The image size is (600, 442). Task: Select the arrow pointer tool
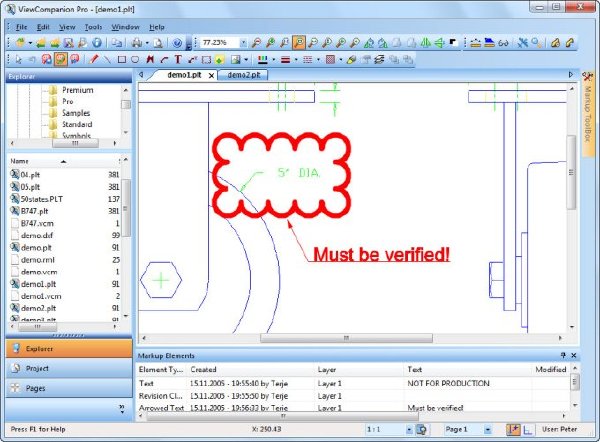tap(18, 59)
